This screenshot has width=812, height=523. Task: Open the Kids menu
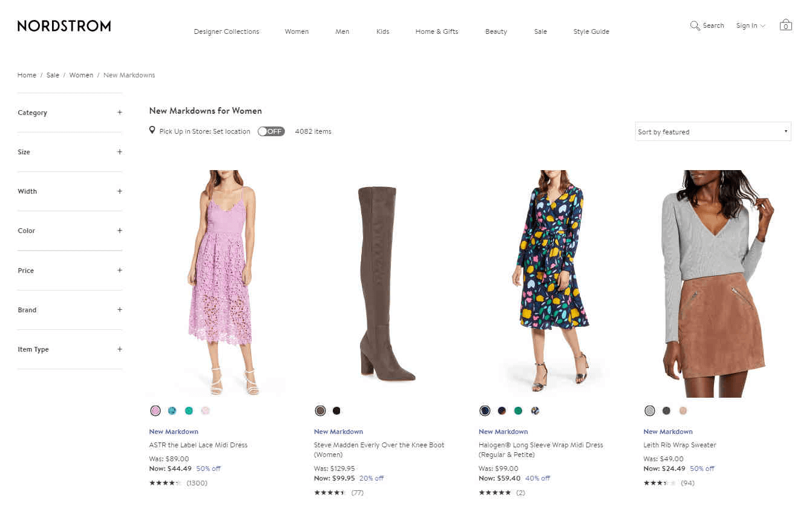pos(383,31)
